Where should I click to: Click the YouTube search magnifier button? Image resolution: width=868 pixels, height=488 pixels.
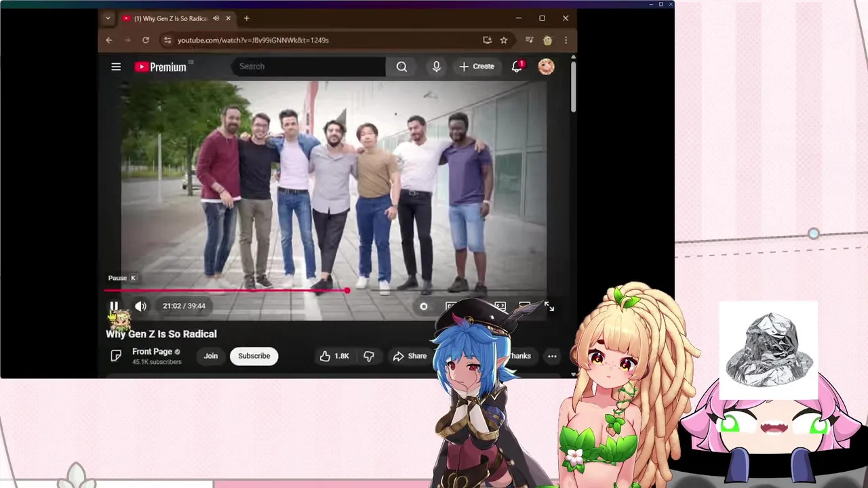pyautogui.click(x=401, y=66)
